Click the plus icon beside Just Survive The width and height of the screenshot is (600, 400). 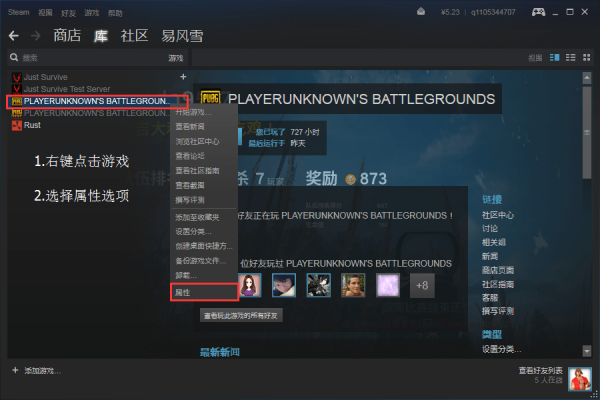coord(183,77)
